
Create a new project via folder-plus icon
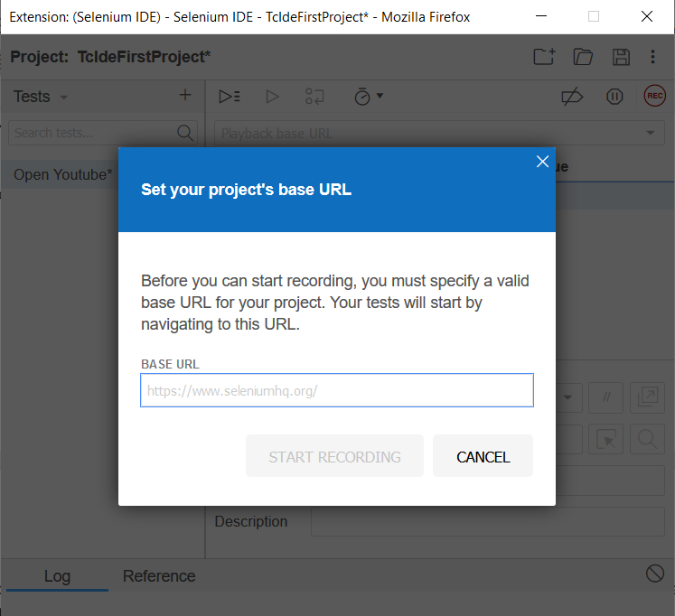[544, 57]
